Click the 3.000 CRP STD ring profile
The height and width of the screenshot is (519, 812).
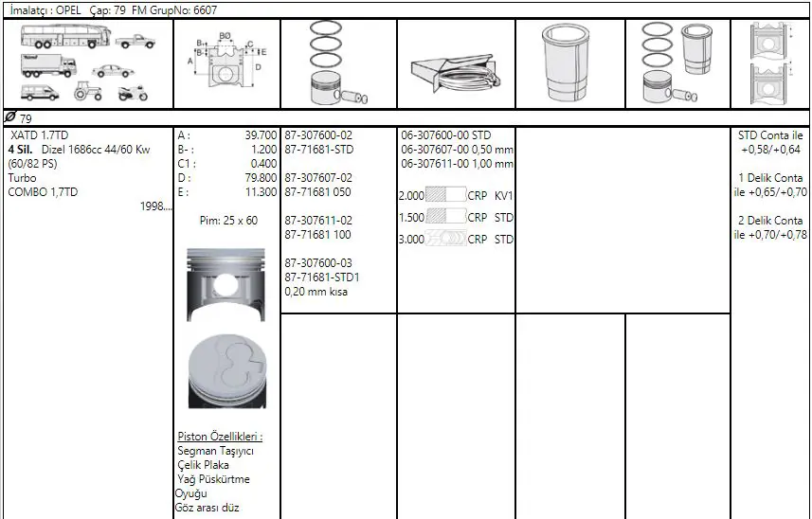456,240
